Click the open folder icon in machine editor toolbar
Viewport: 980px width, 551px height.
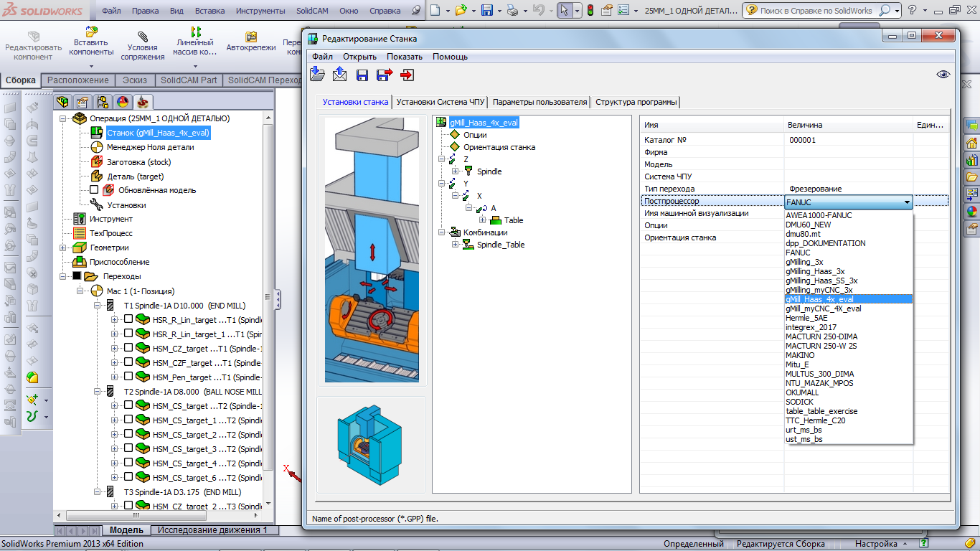pyautogui.click(x=317, y=75)
